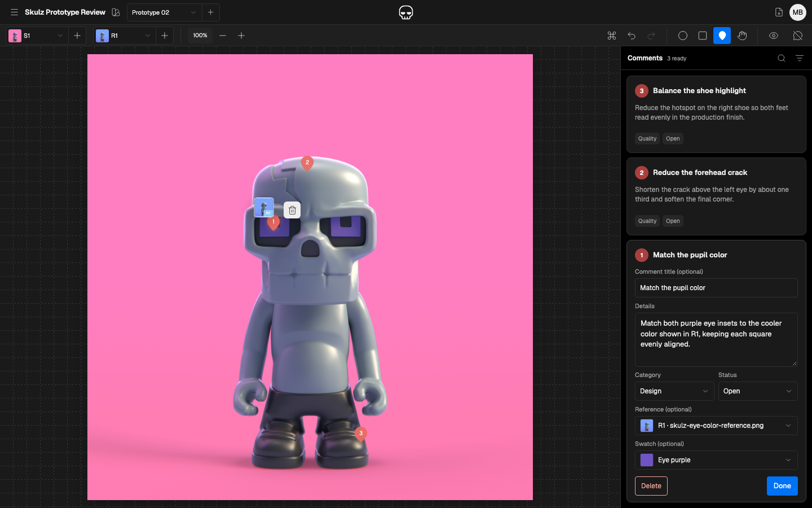This screenshot has width=812, height=508.
Task: Select the rectangle annotation tool
Action: click(x=703, y=36)
